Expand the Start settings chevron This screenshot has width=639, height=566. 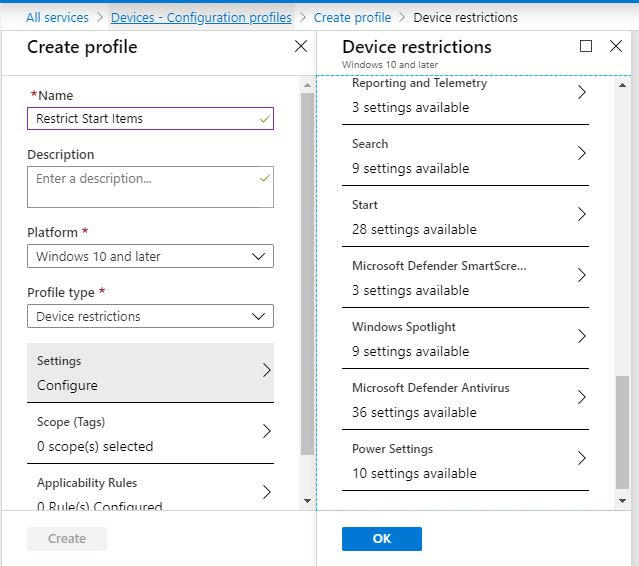tap(581, 215)
